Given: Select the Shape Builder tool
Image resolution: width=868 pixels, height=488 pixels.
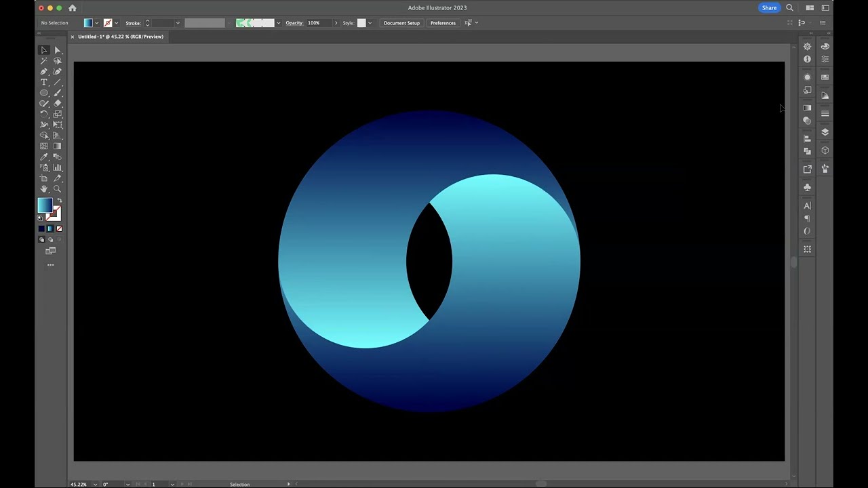Looking at the screenshot, I should click(x=44, y=136).
